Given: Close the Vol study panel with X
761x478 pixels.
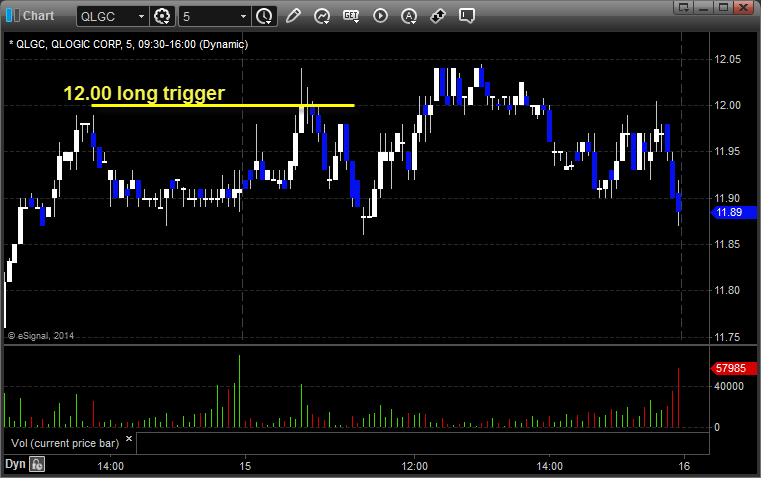Looking at the screenshot, I should tap(129, 439).
